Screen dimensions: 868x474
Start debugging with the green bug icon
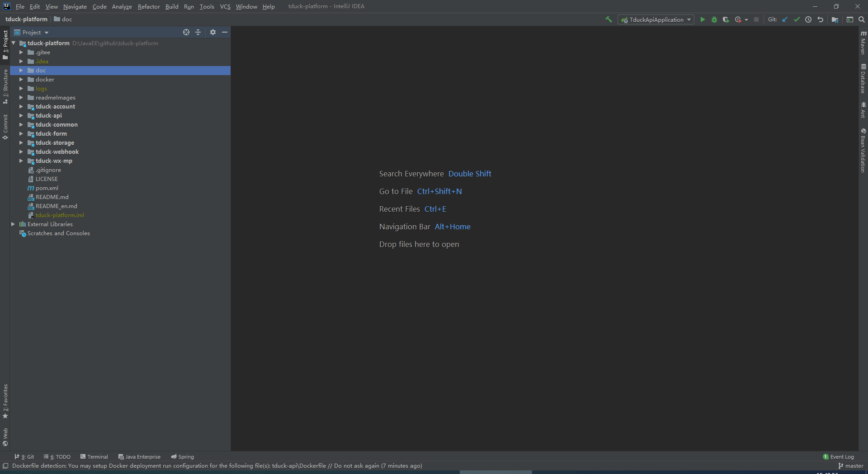(714, 19)
